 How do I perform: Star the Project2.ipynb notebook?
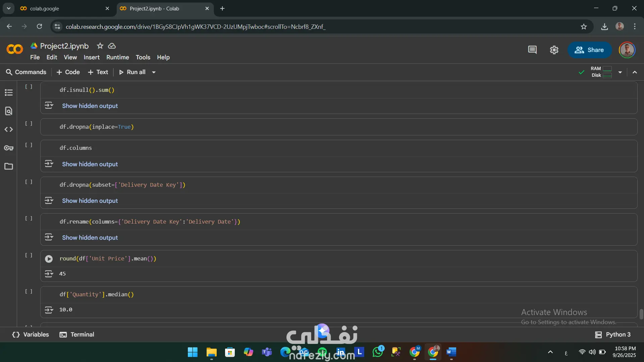(100, 46)
